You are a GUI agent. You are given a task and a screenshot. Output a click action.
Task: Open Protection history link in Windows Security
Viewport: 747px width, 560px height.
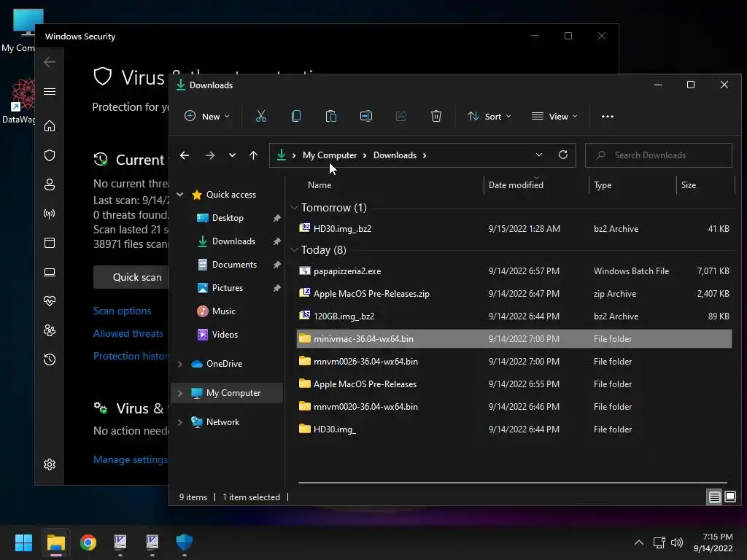click(131, 356)
